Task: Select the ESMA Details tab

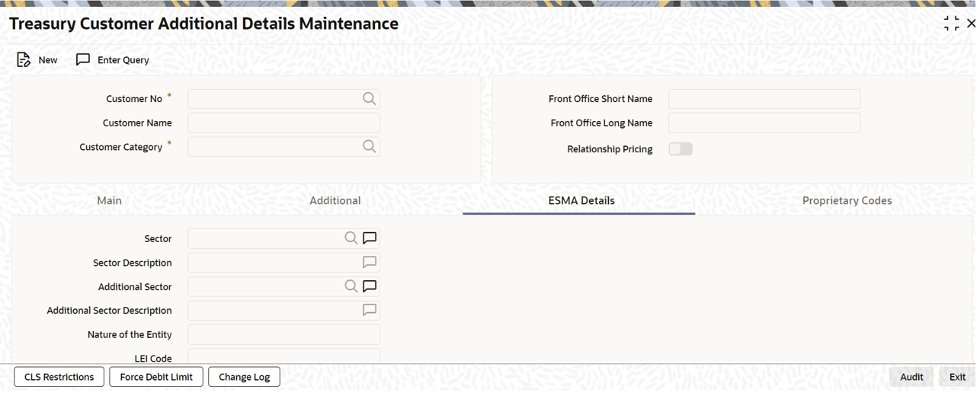Action: point(581,200)
